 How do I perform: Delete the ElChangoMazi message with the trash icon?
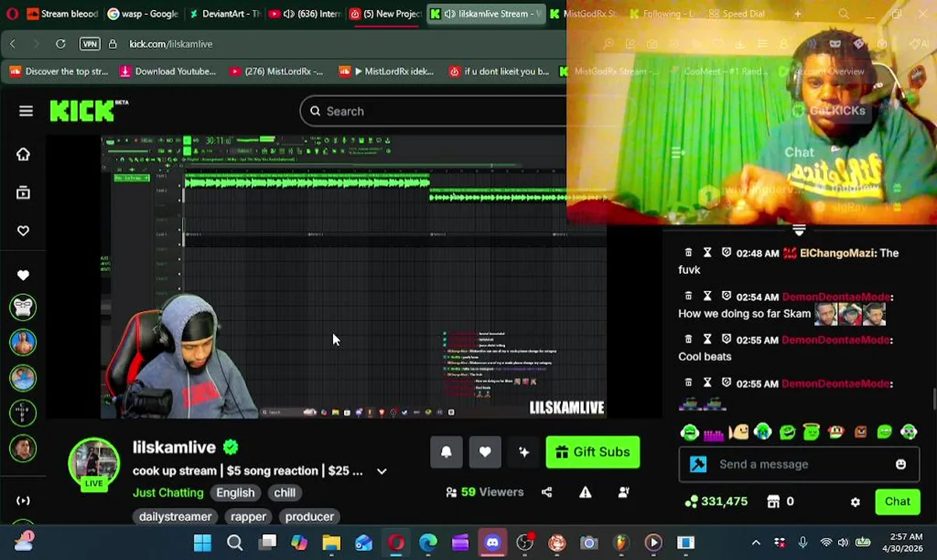point(688,253)
